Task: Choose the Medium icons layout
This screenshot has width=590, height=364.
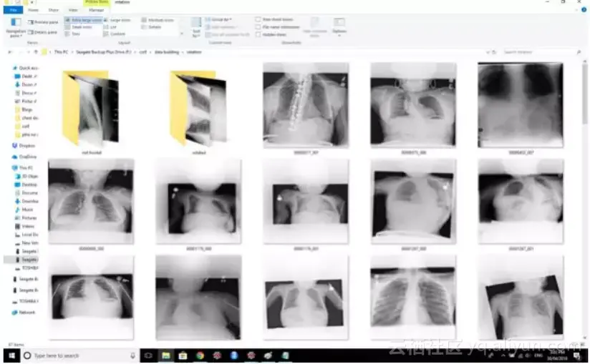Action: tap(158, 20)
